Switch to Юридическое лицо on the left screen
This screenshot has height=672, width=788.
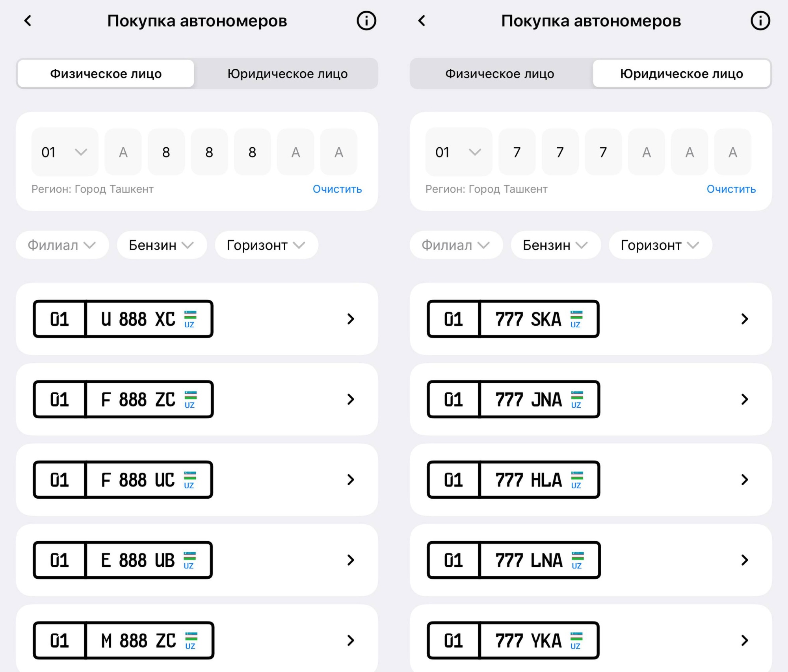point(287,74)
